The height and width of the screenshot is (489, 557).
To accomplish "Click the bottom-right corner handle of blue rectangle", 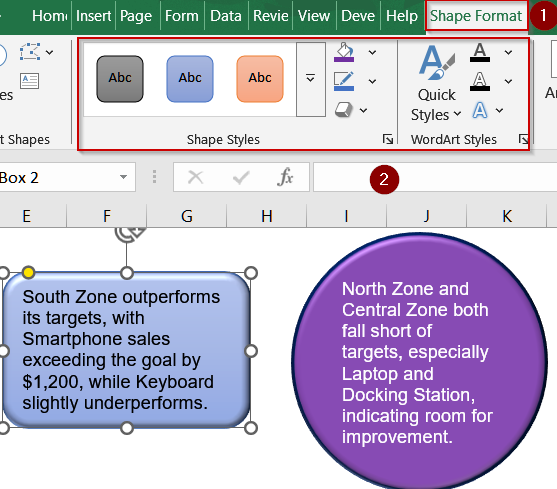I will point(251,428).
